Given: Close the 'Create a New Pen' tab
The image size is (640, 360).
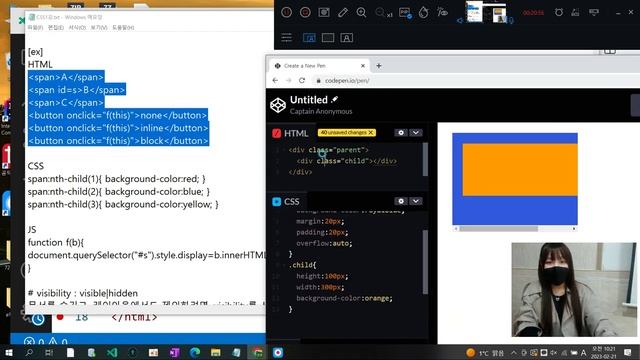Looking at the screenshot, I should [x=363, y=66].
